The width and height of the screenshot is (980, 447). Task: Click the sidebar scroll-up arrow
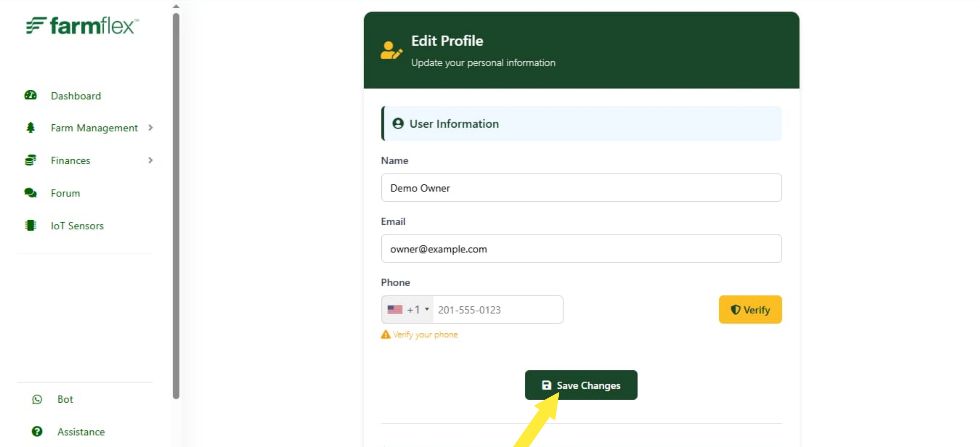tap(176, 6)
